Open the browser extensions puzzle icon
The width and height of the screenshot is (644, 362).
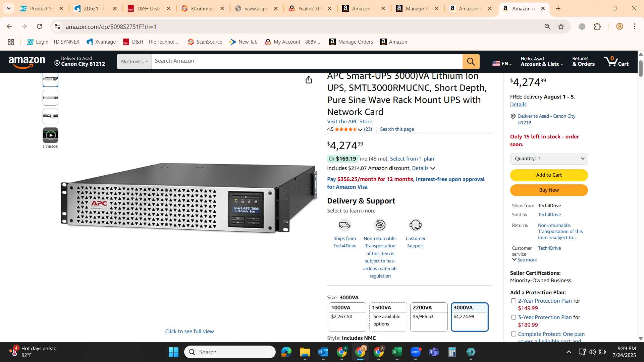tap(597, 26)
